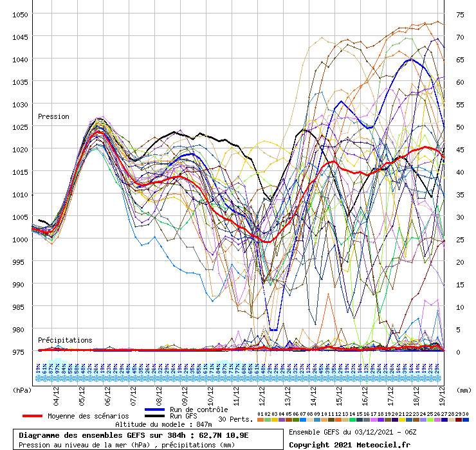Screen dimensions: 476x450
Task: Click the Copyright 2021 Meteociel.fr text
Action: pos(349,444)
